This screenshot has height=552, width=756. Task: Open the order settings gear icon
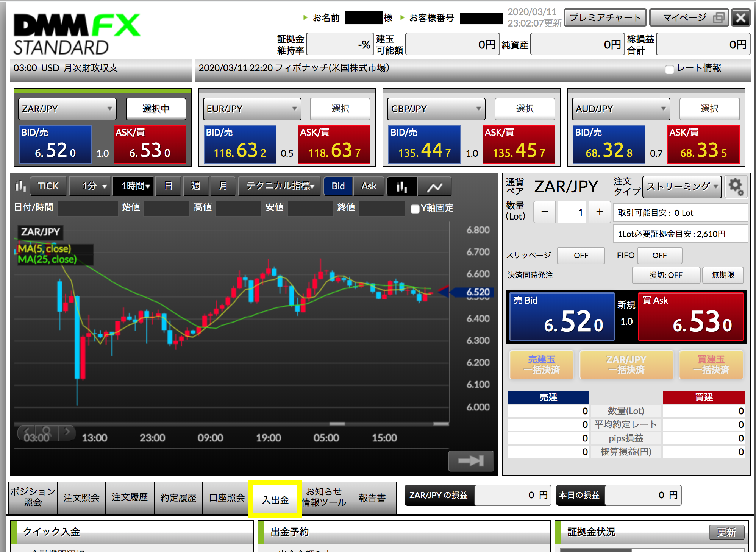coord(736,187)
